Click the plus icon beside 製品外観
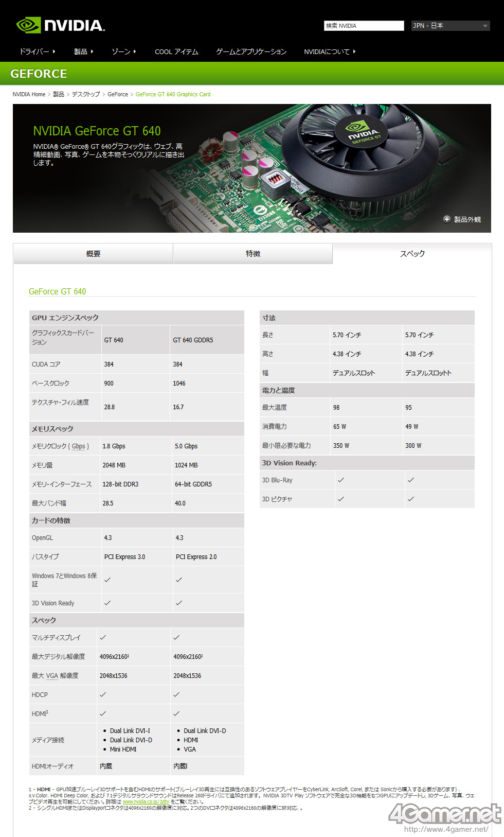The width and height of the screenshot is (504, 837). (446, 219)
